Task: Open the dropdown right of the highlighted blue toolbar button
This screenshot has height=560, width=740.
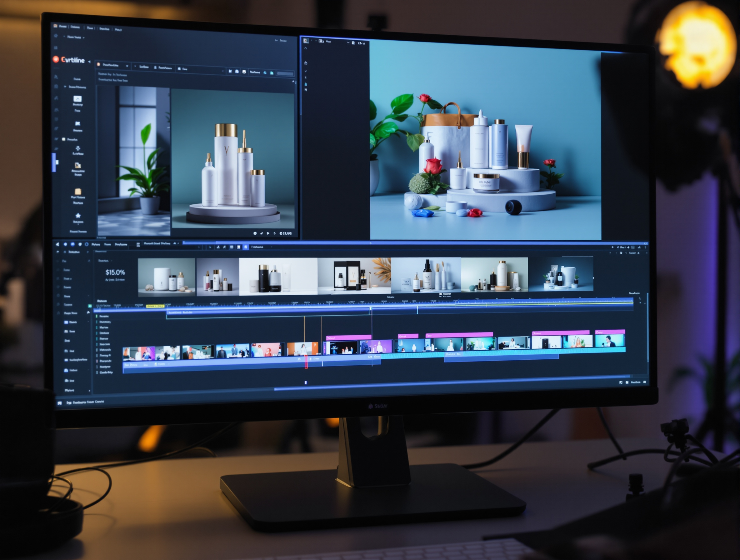Action: [262, 247]
